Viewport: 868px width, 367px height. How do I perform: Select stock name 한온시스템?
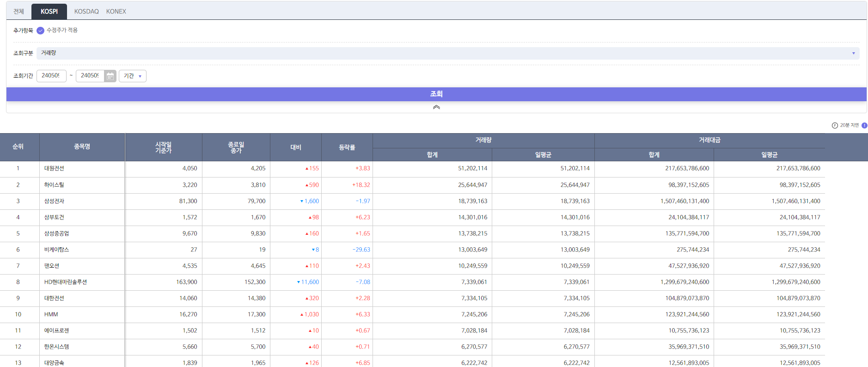pyautogui.click(x=56, y=347)
